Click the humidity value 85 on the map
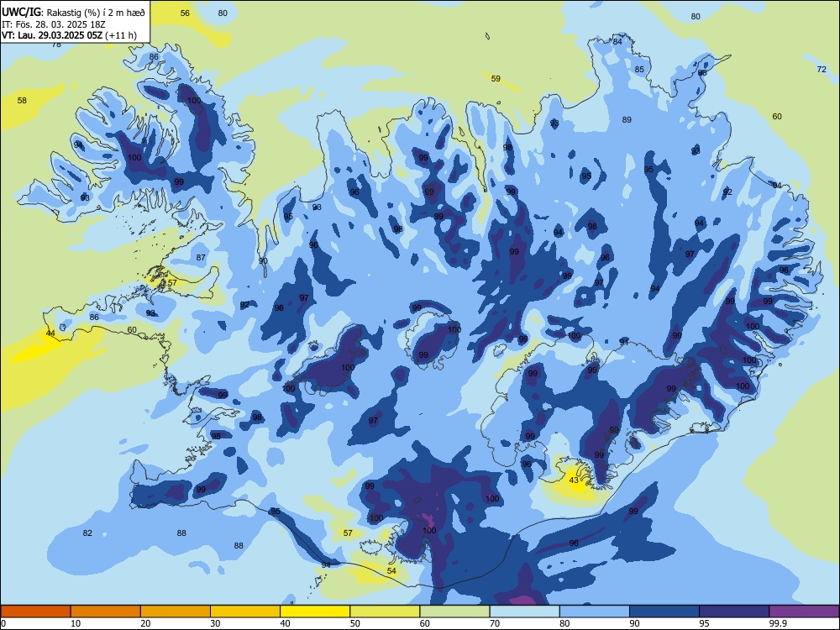The image size is (840, 630). coord(639,69)
